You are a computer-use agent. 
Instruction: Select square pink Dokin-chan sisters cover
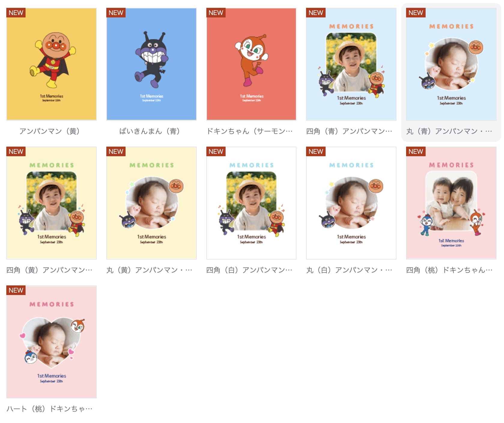pos(451,203)
